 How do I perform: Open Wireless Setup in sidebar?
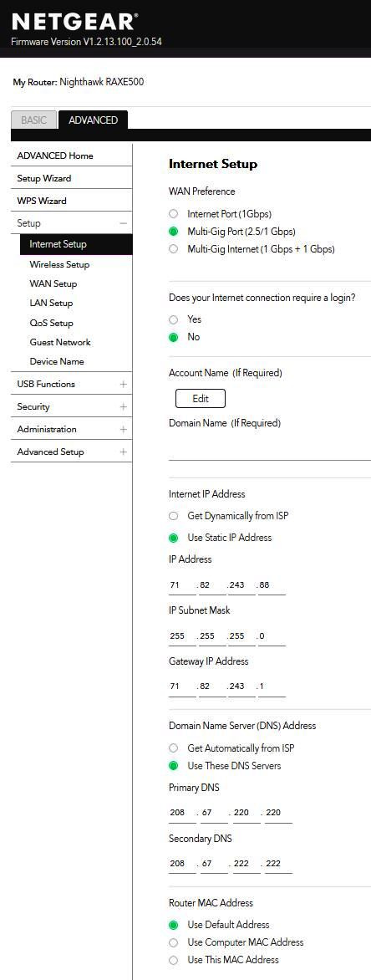[59, 264]
